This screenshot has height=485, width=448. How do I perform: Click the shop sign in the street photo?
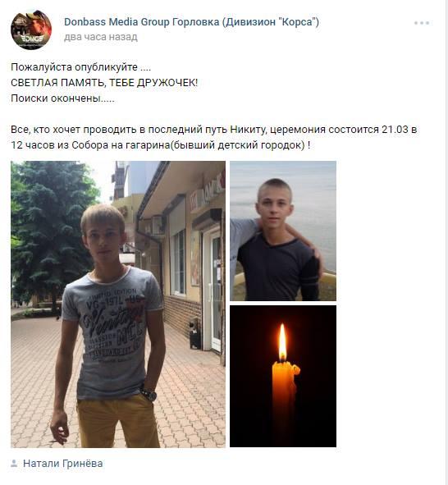pyautogui.click(x=208, y=190)
